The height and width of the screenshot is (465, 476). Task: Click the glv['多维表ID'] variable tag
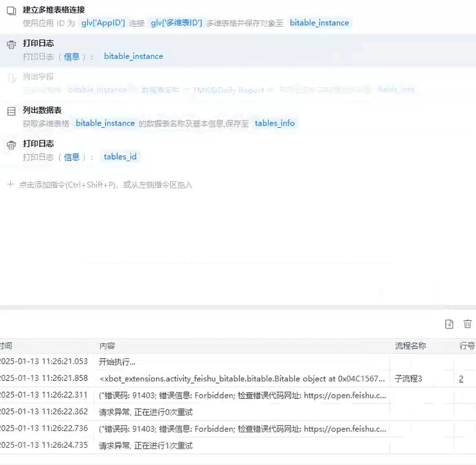point(176,23)
